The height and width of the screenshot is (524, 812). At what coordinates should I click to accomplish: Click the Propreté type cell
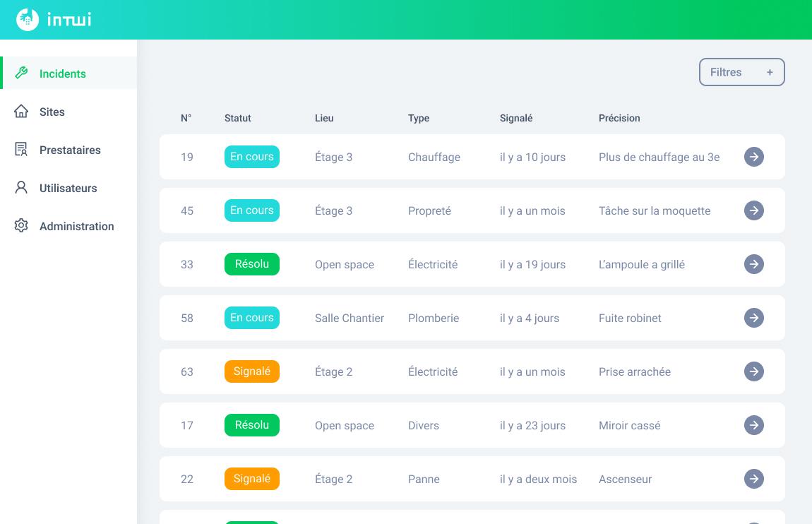(429, 210)
